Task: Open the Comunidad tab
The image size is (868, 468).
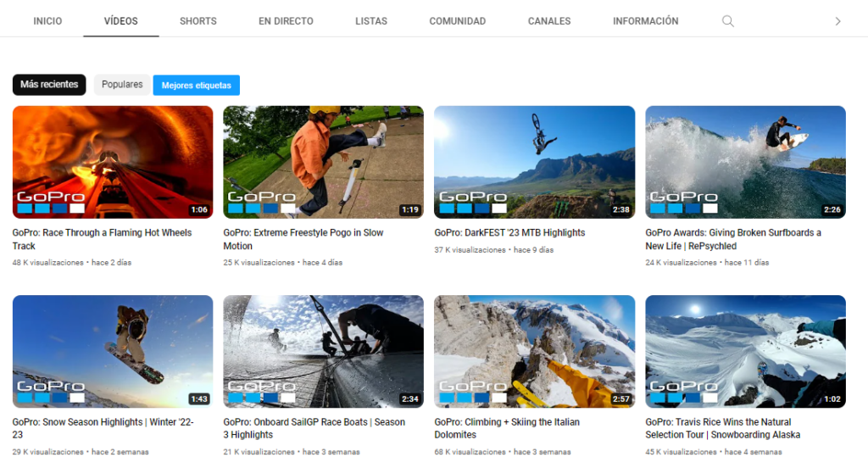Action: coord(457,21)
